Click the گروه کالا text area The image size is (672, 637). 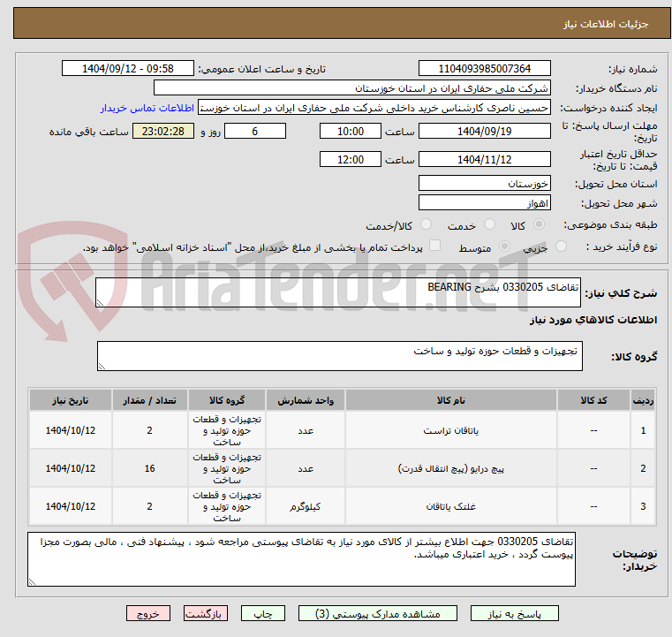pyautogui.click(x=340, y=356)
